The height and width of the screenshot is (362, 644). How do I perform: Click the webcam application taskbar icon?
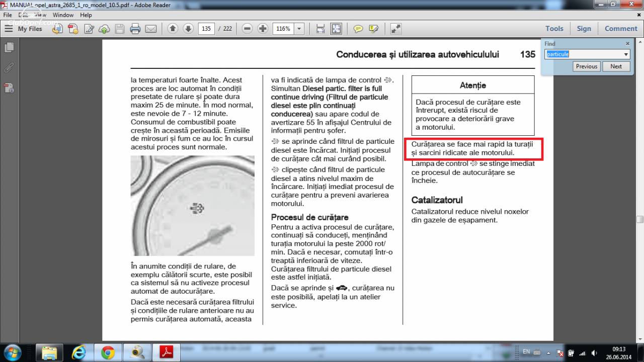tap(137, 352)
